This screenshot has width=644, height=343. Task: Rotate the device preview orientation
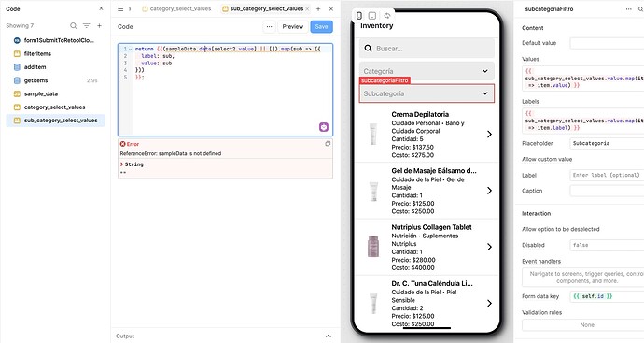(387, 16)
